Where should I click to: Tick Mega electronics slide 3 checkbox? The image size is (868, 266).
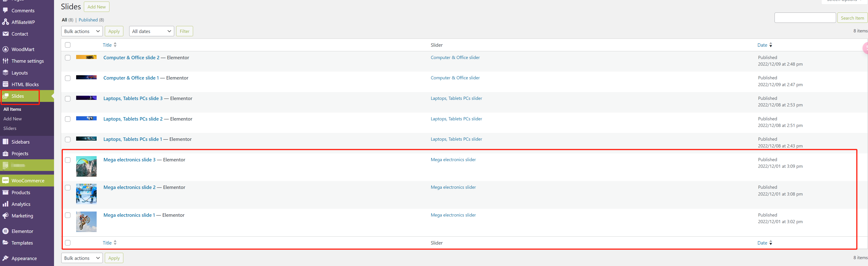pyautogui.click(x=68, y=160)
